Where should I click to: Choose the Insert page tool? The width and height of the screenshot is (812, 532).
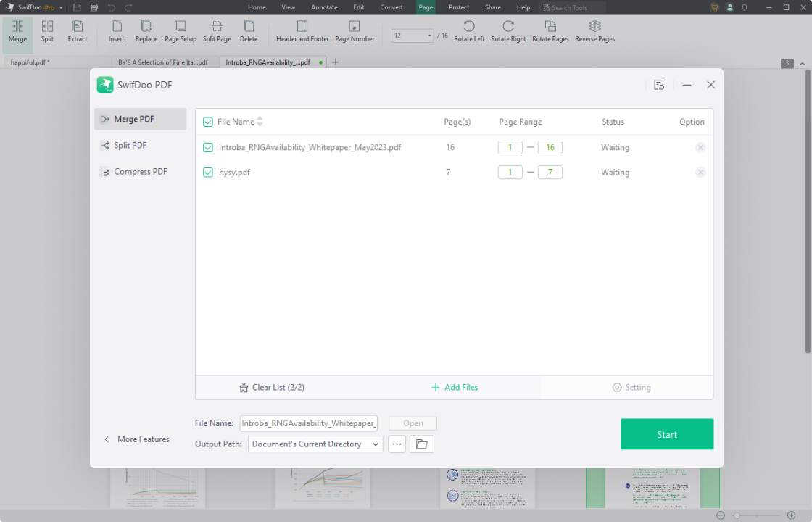[x=117, y=32]
